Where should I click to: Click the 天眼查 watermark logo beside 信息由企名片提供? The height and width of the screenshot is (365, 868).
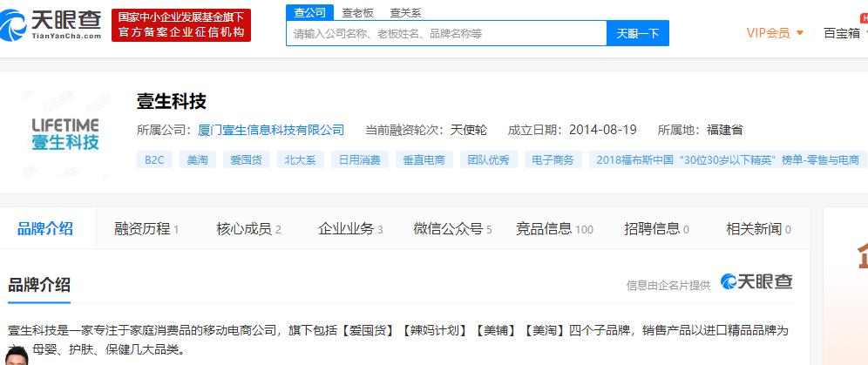point(756,282)
